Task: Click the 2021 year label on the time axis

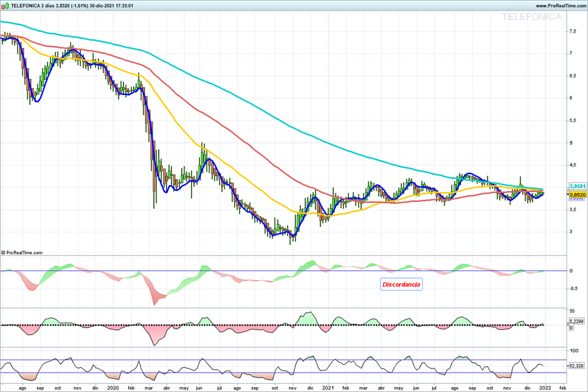Action: (x=328, y=388)
